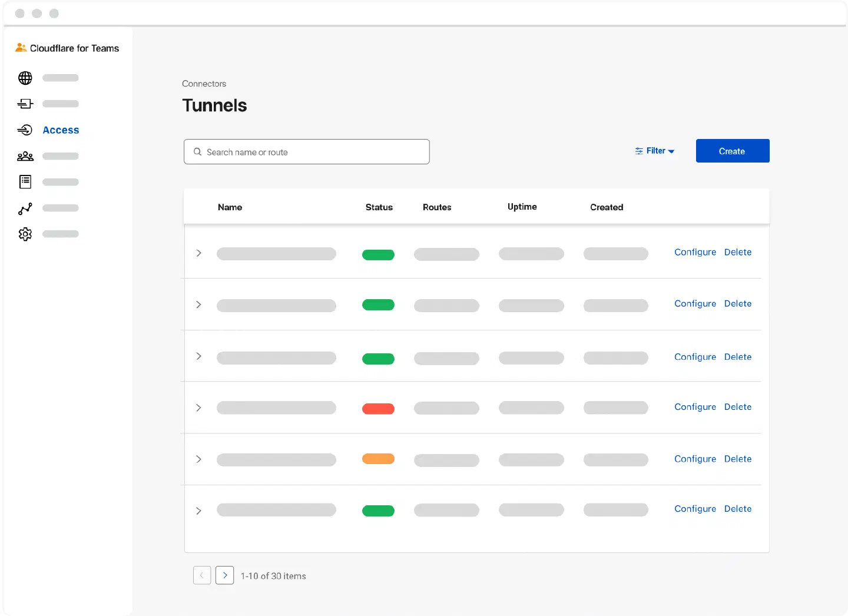Click the Name column header
Screen dimensions: 848x616
pyautogui.click(x=230, y=207)
